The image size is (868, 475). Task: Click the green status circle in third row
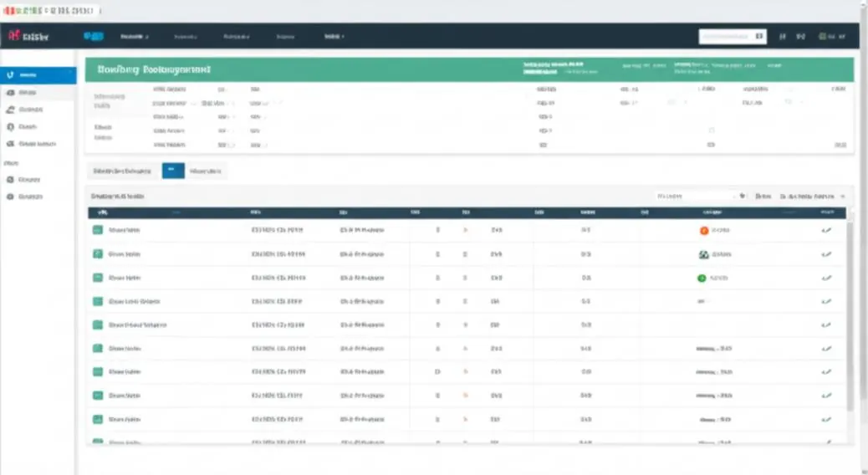point(702,278)
